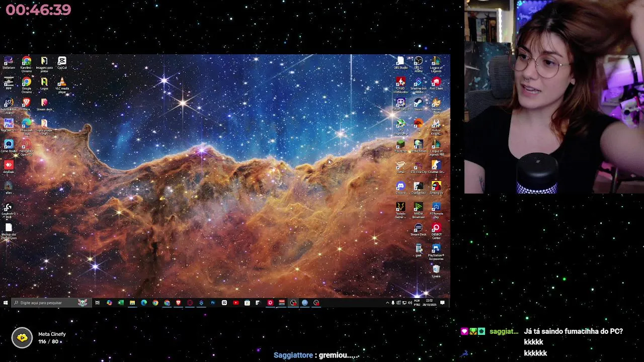Open the PlayStation Accessories desktop icon
Screen dimensions: 644x362
click(x=436, y=252)
